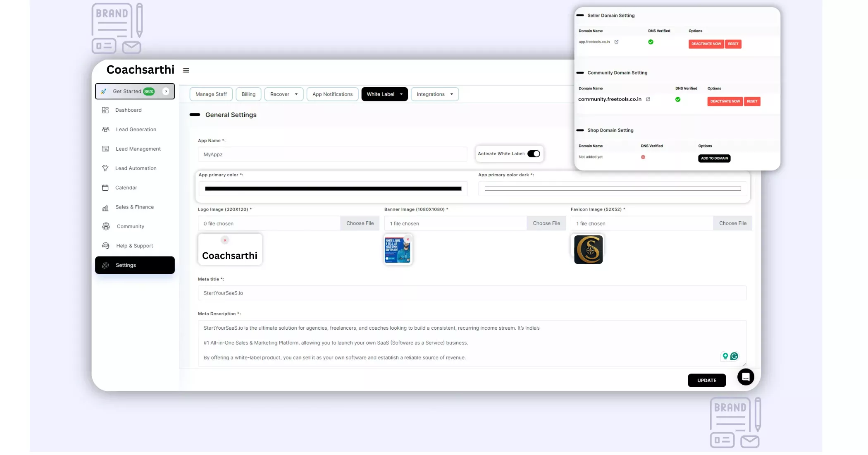The image size is (868, 455).
Task: Click the rocket icon in Get Started
Action: point(104,91)
